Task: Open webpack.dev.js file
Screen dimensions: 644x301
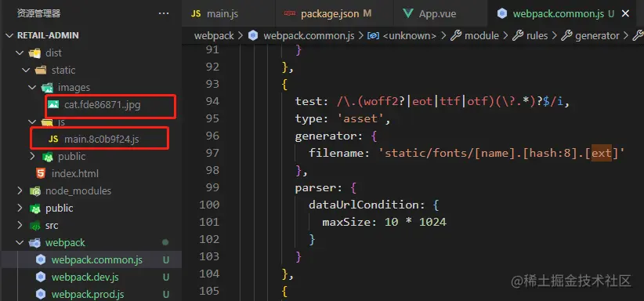Action: tap(85, 277)
